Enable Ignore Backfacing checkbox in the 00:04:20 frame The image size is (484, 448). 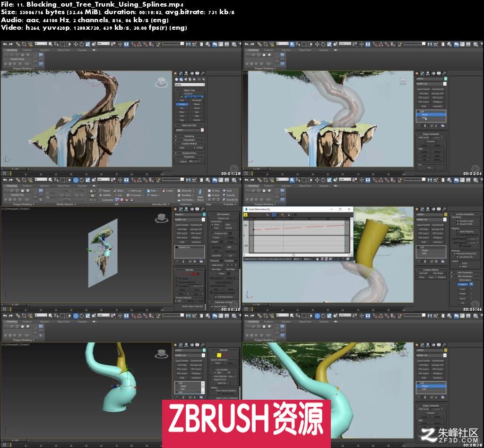click(177, 282)
